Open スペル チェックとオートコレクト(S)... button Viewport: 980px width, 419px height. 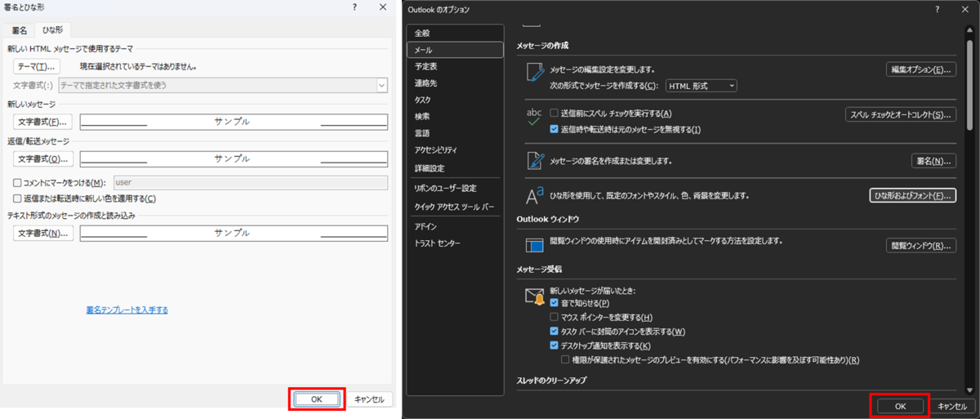(900, 114)
